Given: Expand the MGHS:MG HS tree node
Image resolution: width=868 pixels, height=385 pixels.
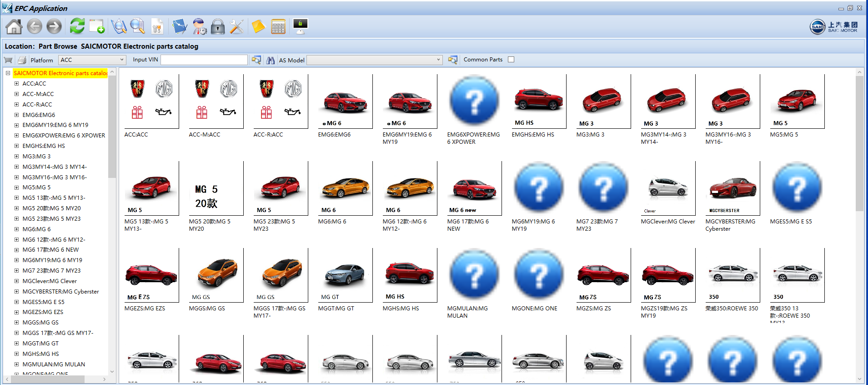Looking at the screenshot, I should point(16,354).
